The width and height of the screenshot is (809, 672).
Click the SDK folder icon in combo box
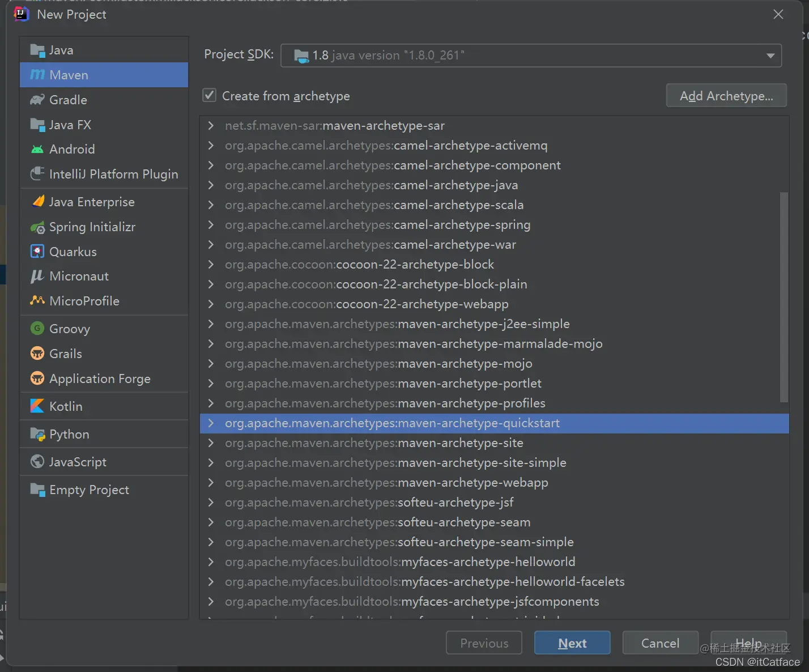click(301, 56)
